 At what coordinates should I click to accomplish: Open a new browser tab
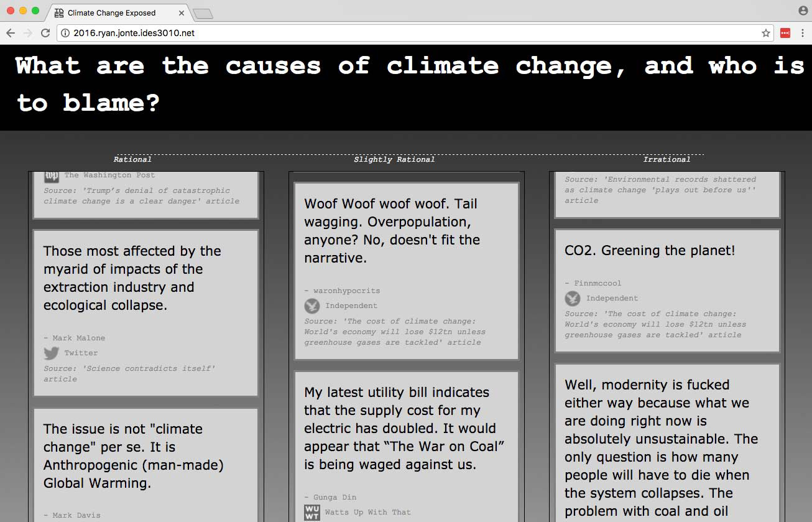pyautogui.click(x=203, y=14)
